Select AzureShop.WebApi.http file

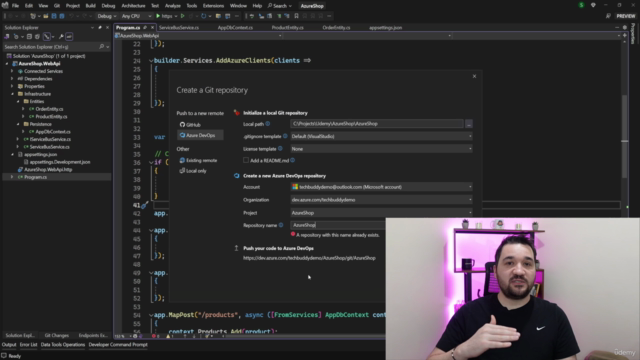48,169
